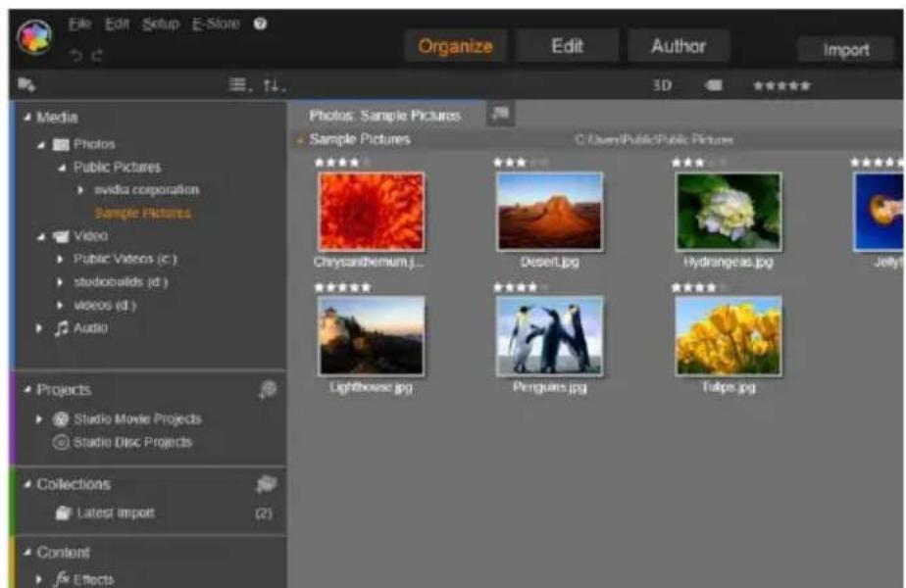Expand videos (d:) folder
The height and width of the screenshot is (588, 906).
click(x=60, y=305)
